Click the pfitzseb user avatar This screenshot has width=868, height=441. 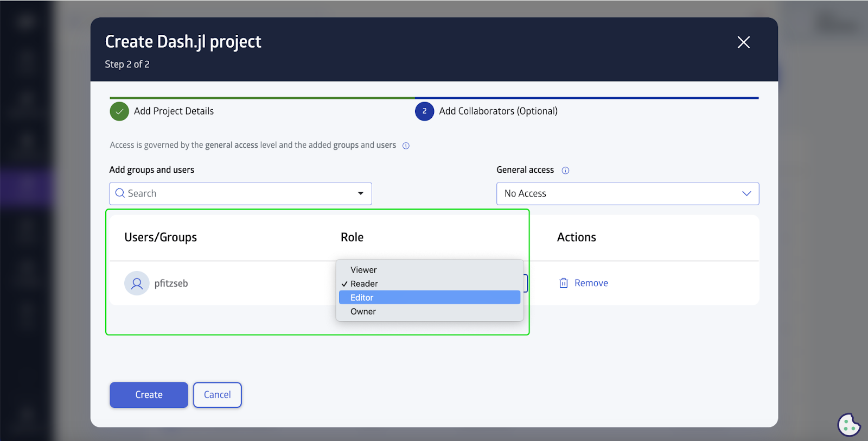coord(137,283)
